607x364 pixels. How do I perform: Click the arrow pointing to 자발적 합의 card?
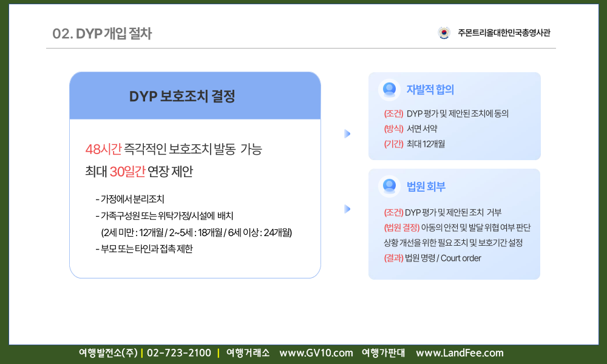coord(347,133)
